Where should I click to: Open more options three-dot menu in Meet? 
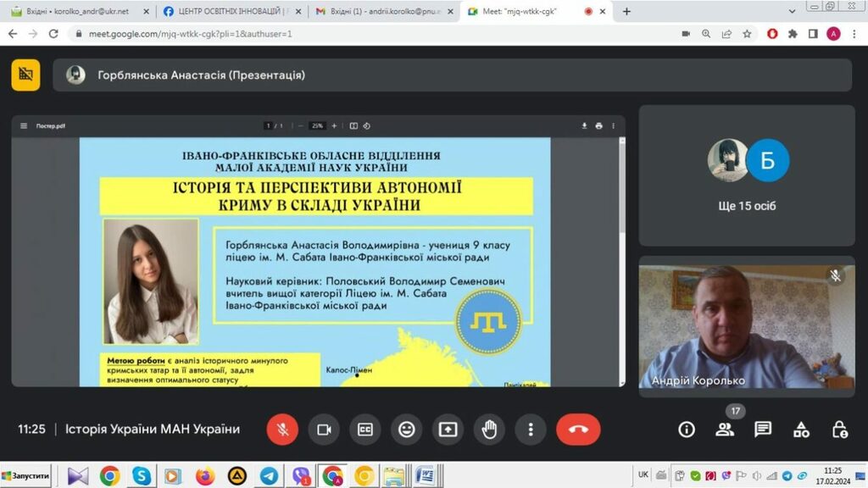[531, 430]
